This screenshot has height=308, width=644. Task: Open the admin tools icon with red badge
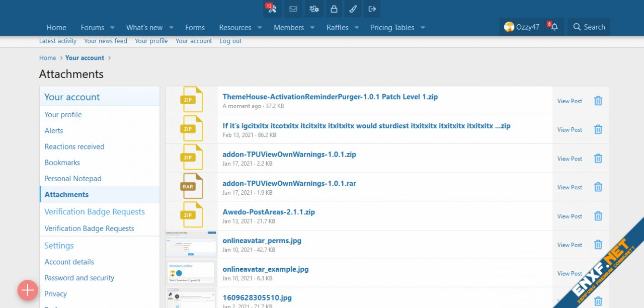(272, 9)
